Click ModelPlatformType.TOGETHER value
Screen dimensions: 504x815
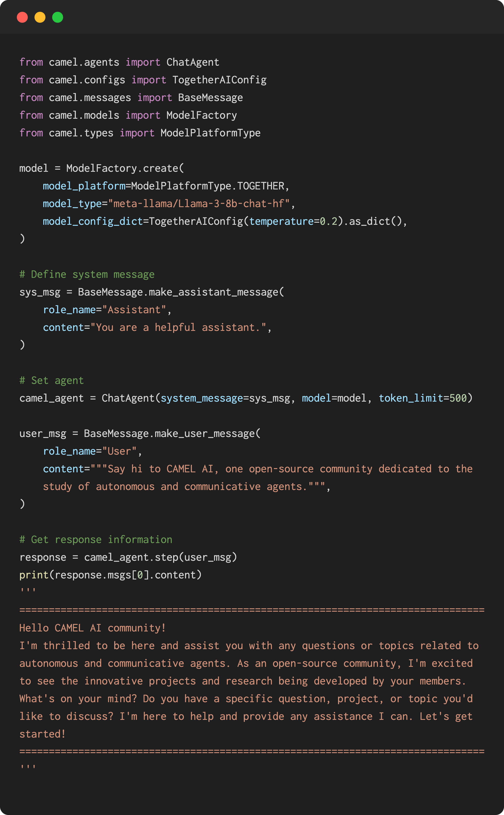tap(208, 186)
